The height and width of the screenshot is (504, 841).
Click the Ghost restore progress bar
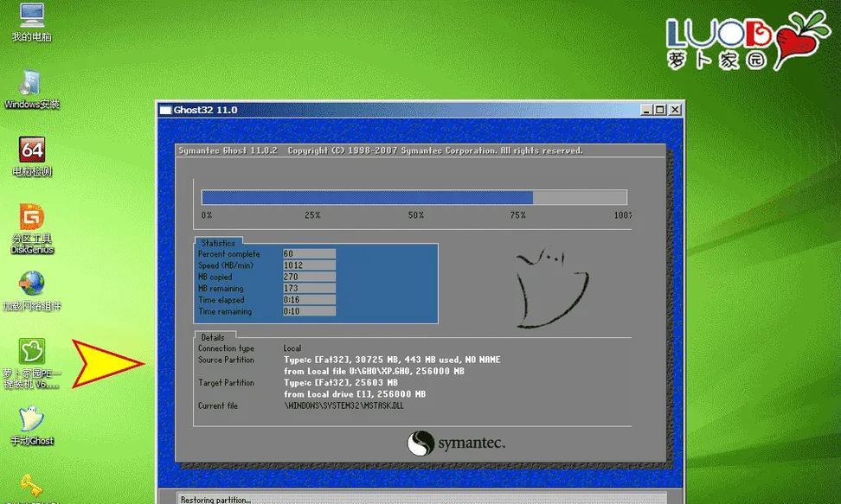coord(414,197)
